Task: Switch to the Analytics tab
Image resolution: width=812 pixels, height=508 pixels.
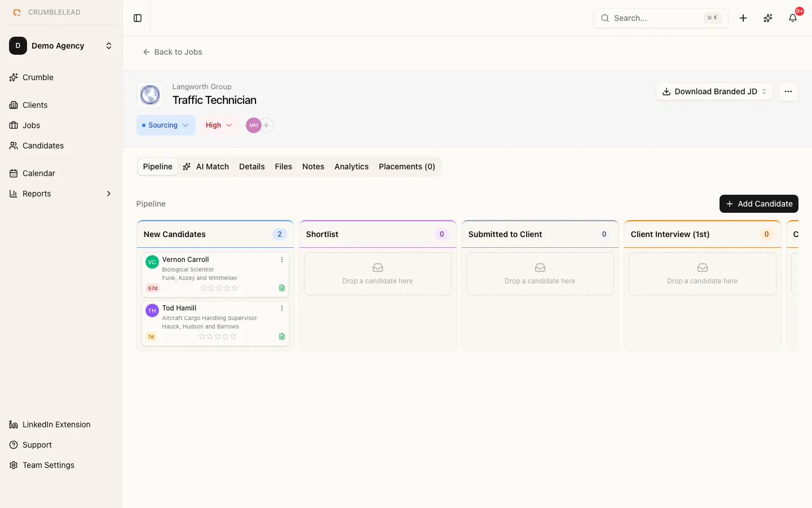Action: pyautogui.click(x=351, y=167)
